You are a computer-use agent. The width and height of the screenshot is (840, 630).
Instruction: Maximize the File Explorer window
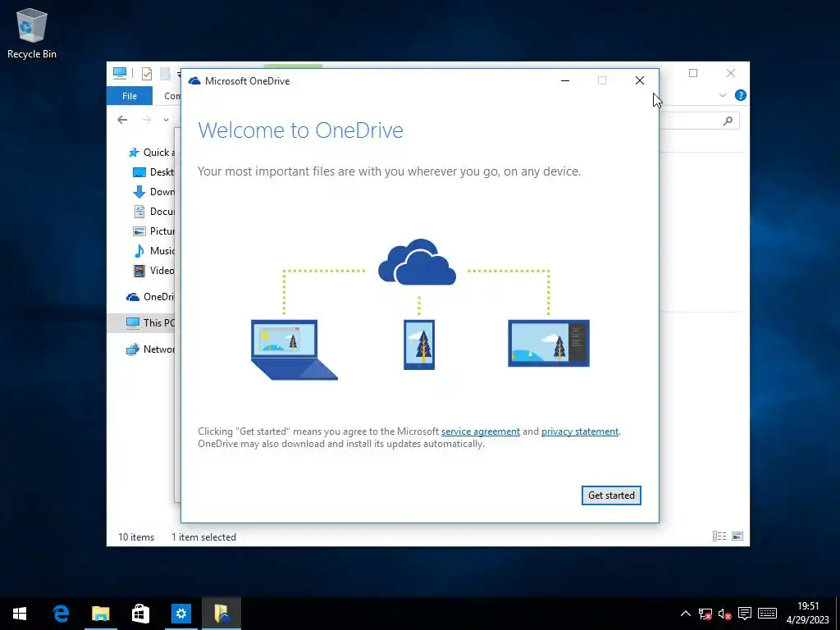693,73
